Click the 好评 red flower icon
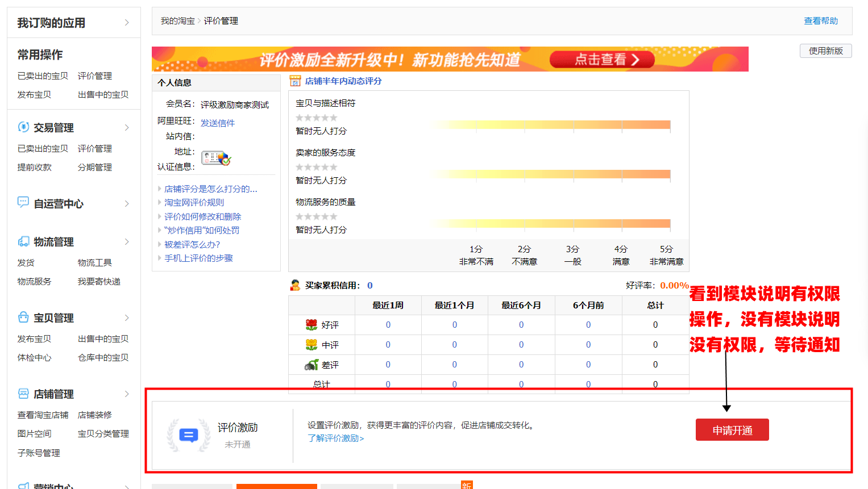 pos(312,325)
